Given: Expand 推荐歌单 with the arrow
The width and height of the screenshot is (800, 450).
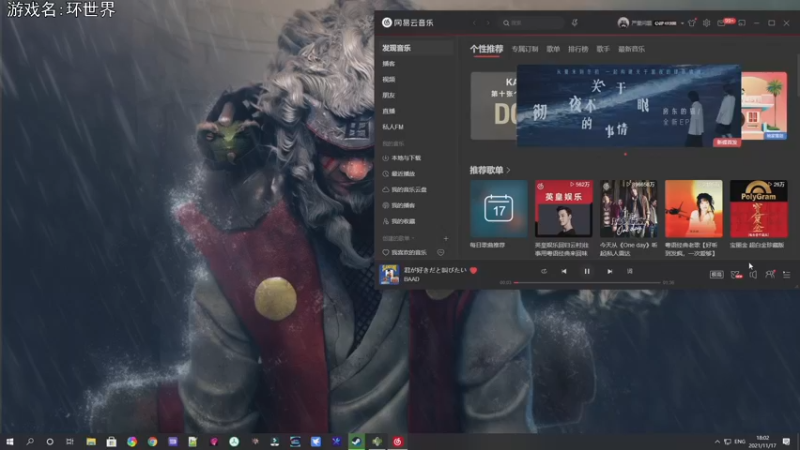Looking at the screenshot, I should click(x=508, y=170).
